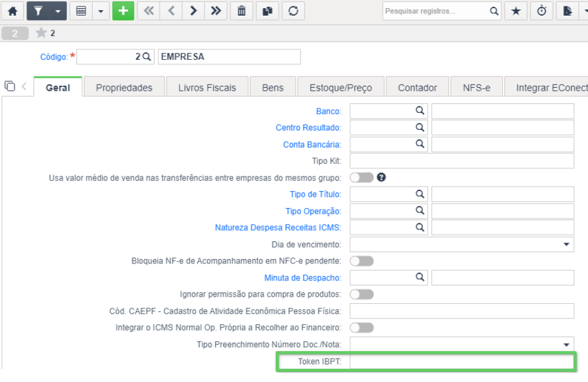Image resolution: width=588 pixels, height=382 pixels.
Task: Follow the Centro Resultado link
Action: (x=309, y=128)
